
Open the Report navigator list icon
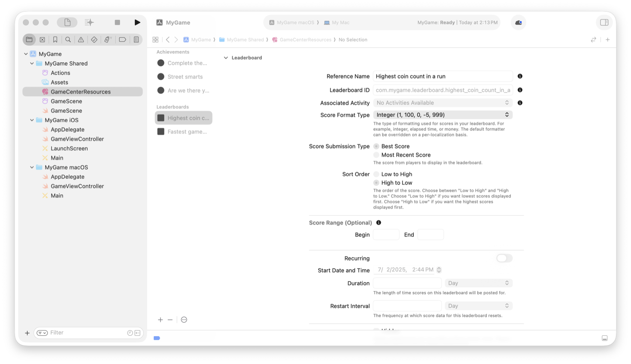point(136,39)
